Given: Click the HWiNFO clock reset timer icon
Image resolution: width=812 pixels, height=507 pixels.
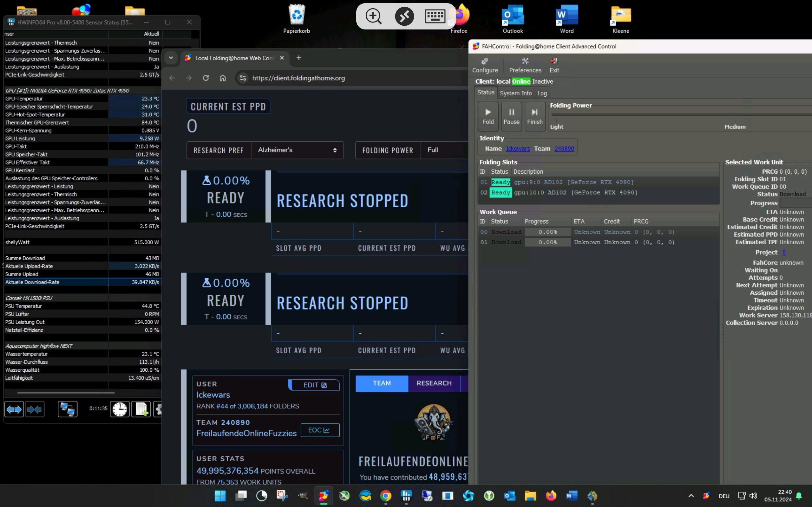Looking at the screenshot, I should 120,409.
